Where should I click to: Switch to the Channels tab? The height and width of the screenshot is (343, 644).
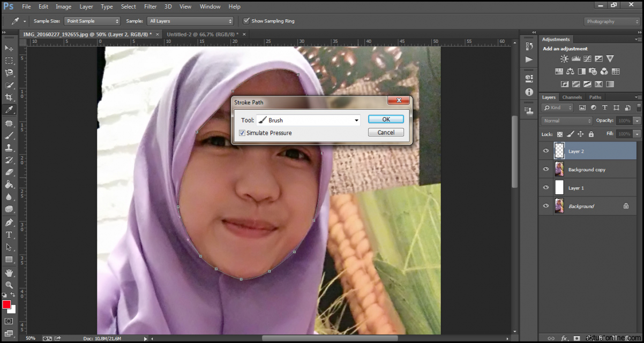(572, 97)
